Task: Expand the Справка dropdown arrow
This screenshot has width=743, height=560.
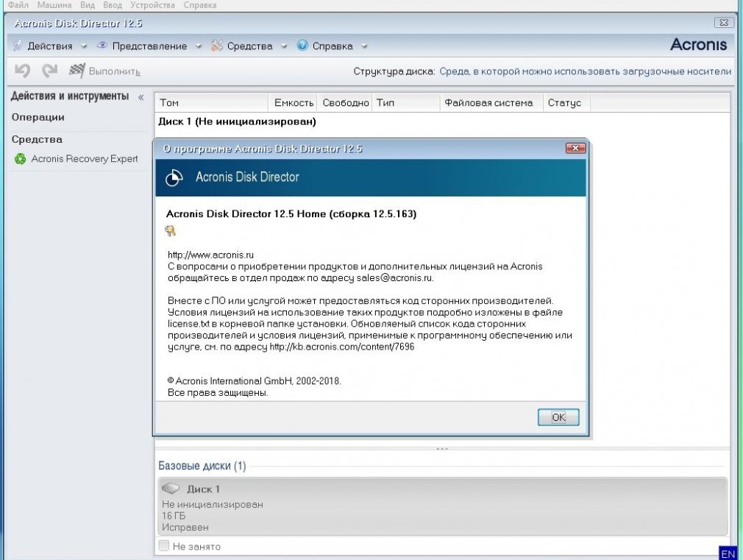Action: [364, 46]
